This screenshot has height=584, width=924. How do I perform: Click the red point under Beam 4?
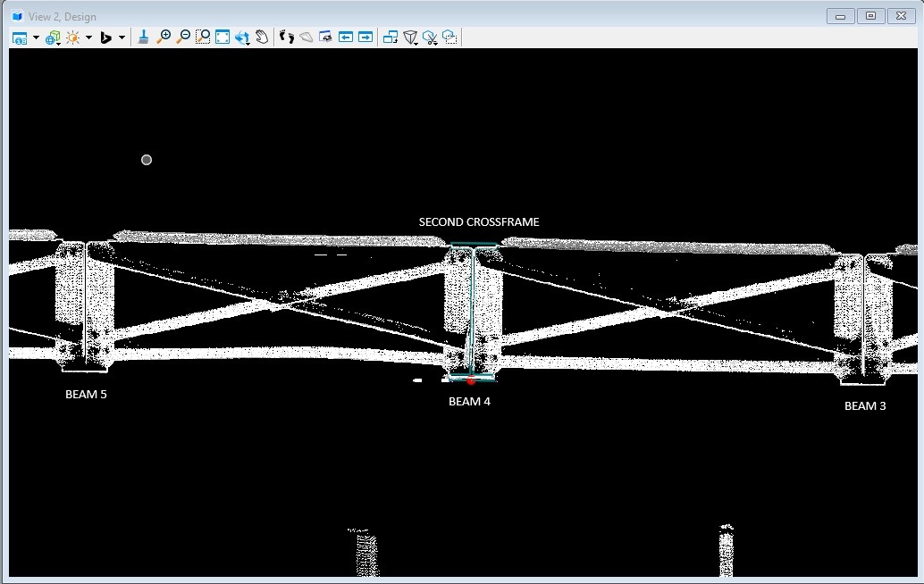[471, 381]
